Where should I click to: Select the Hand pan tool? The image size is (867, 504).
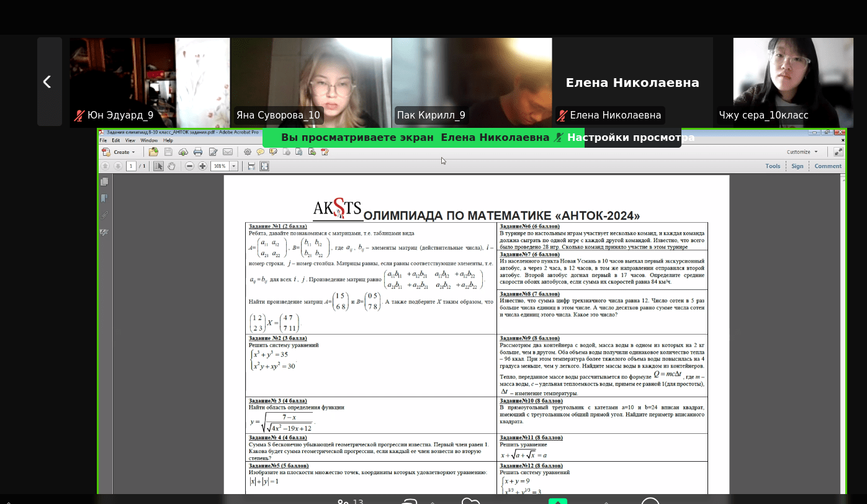tap(171, 166)
